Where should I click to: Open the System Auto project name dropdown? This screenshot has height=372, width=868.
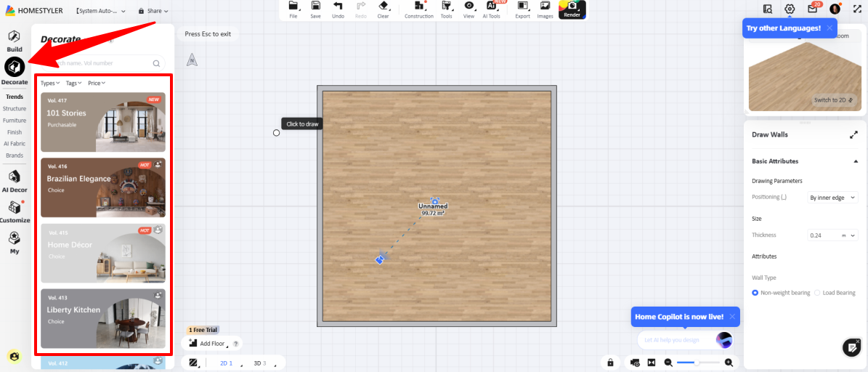click(100, 11)
